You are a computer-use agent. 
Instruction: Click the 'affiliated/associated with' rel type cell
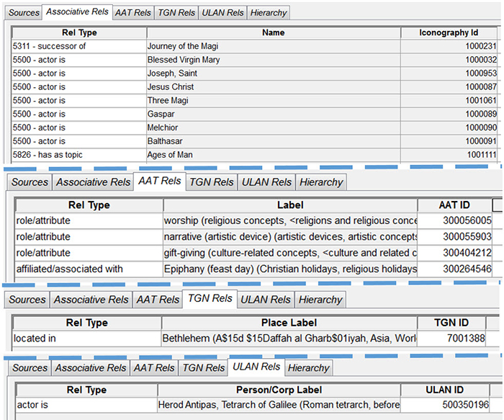click(x=89, y=269)
